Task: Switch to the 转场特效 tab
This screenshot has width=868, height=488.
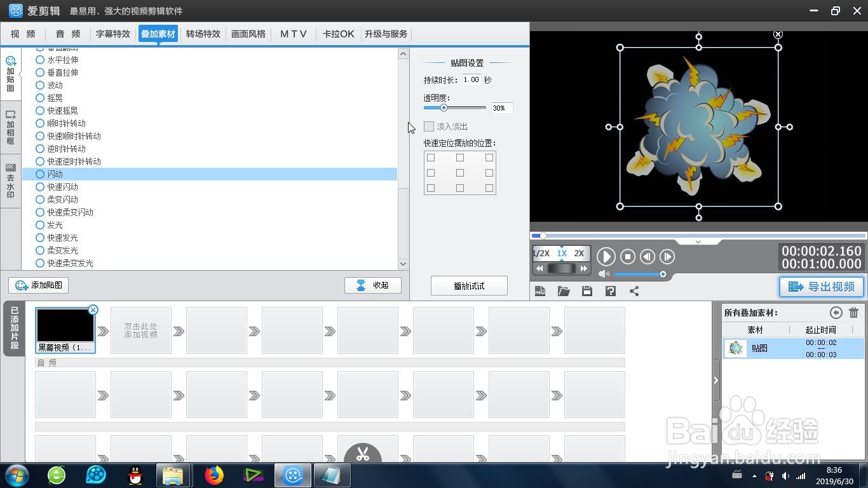Action: click(x=203, y=34)
